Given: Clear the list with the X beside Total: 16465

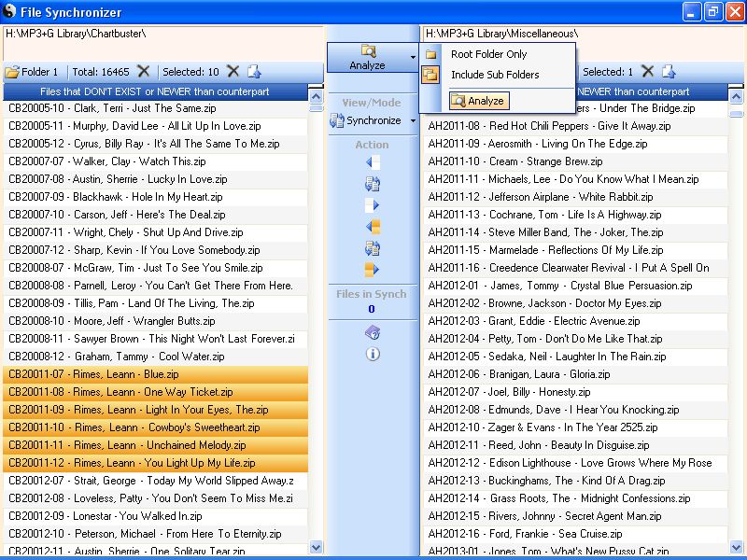Looking at the screenshot, I should 143,72.
